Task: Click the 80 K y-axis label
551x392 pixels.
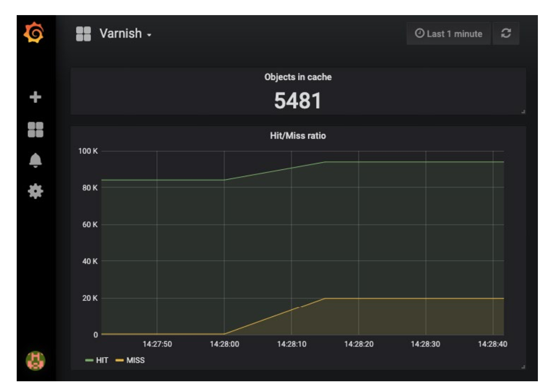Action: (x=90, y=188)
